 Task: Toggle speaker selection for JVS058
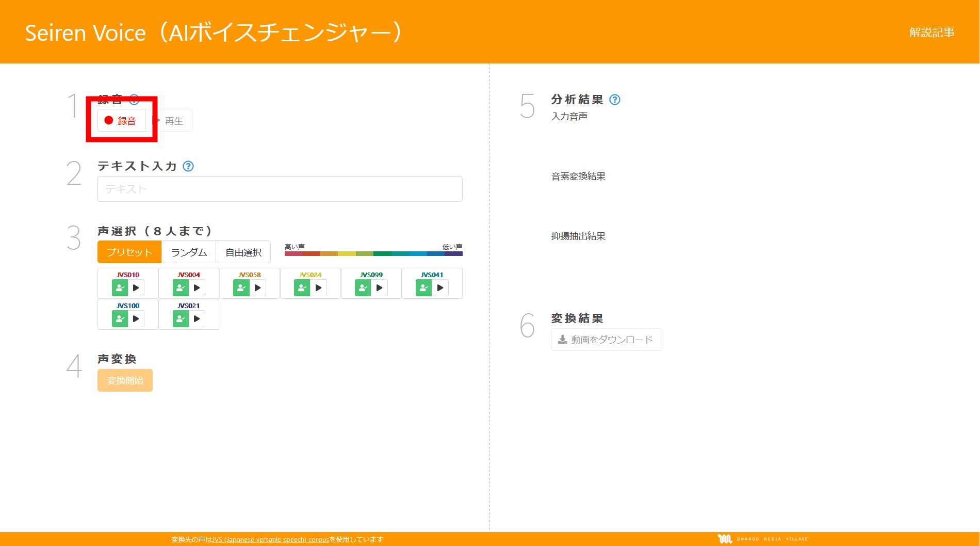241,288
